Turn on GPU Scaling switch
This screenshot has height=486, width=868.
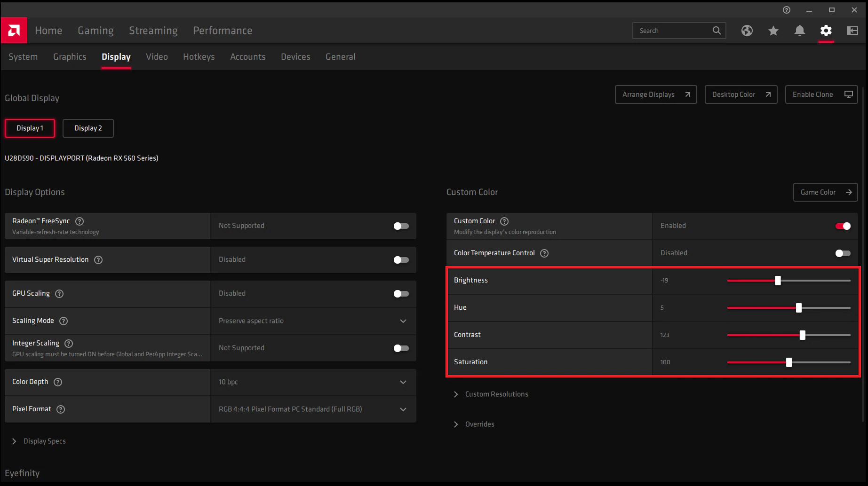(401, 294)
